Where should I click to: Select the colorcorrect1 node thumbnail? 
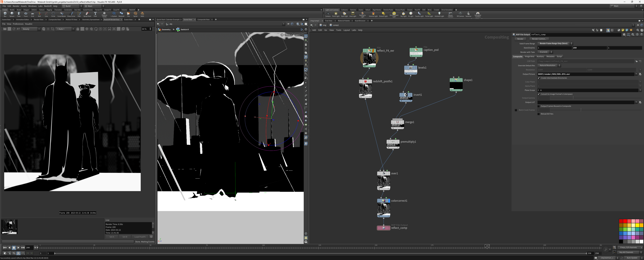(384, 209)
